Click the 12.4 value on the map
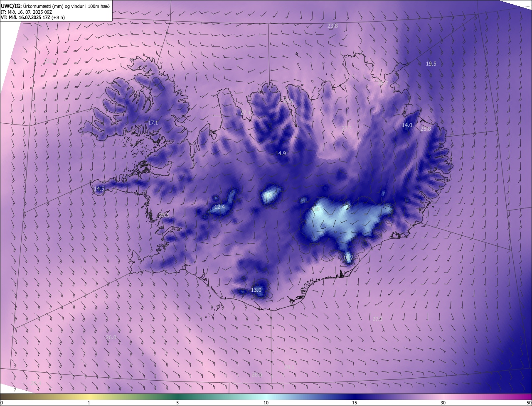 [219, 207]
